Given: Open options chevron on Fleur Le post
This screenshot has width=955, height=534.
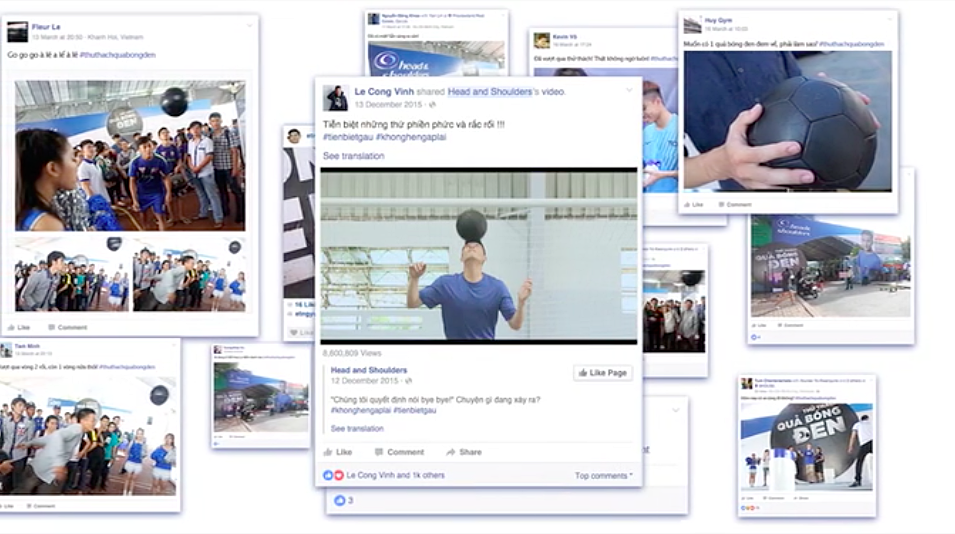Looking at the screenshot, I should [249, 26].
